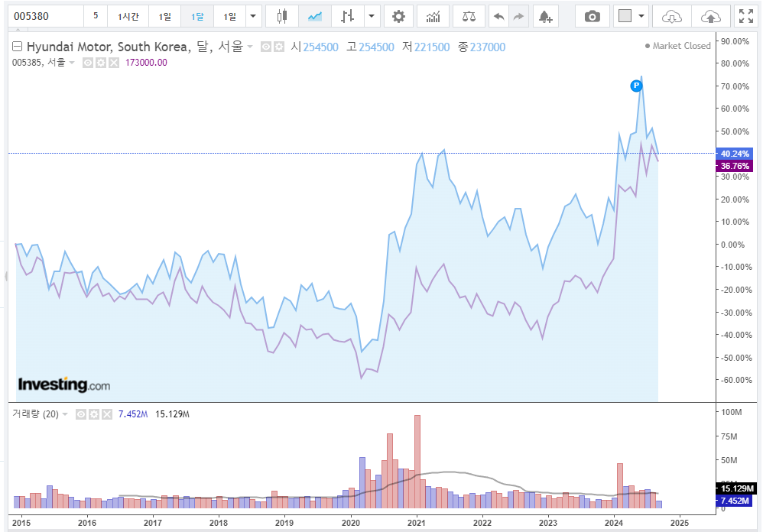763x532 pixels.
Task: Remove the 거래량 volume indicator
Action: point(107,414)
